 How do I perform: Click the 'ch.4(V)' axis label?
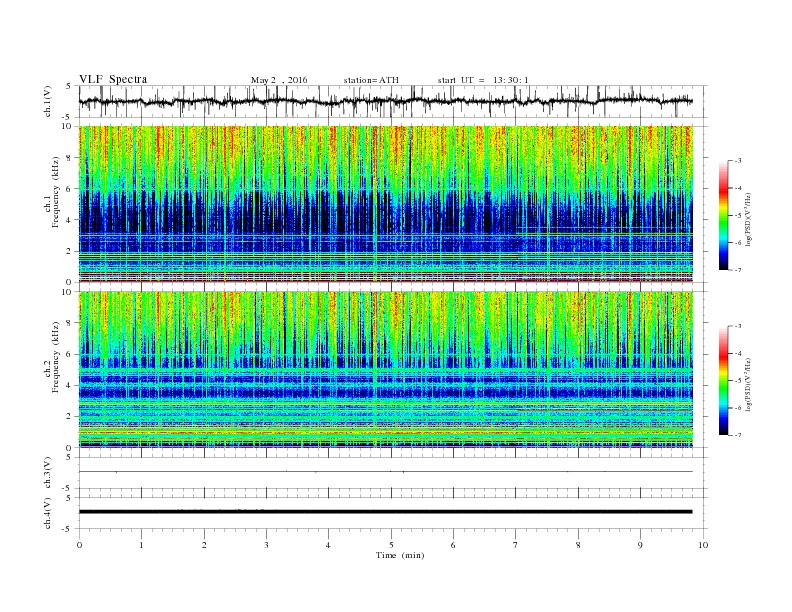coord(48,513)
